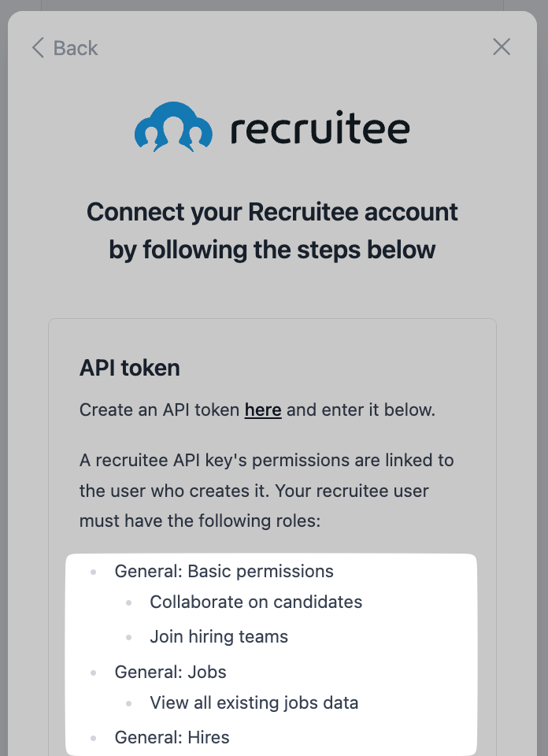Select the "Collaborate on candidates" sub-item
The image size is (548, 756).
256,602
